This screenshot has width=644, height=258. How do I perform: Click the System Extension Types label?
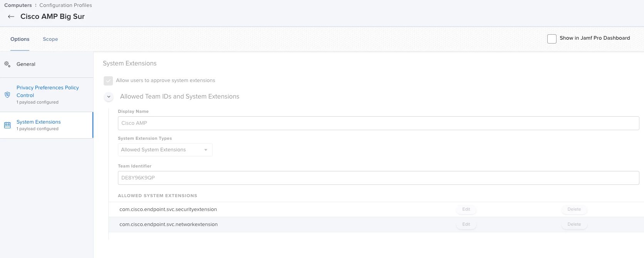click(x=145, y=139)
